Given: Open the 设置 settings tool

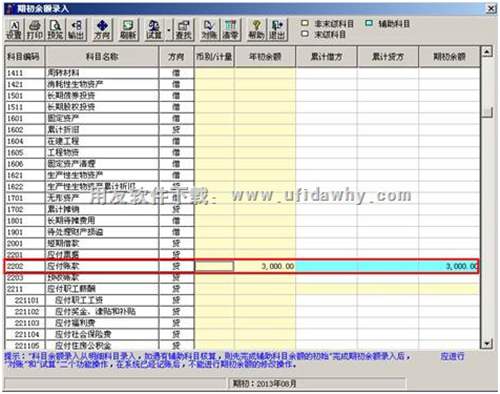Looking at the screenshot, I should (x=14, y=30).
